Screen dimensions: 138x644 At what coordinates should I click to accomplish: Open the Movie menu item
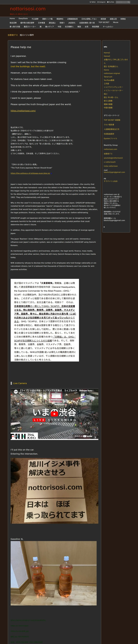[x=116, y=23]
